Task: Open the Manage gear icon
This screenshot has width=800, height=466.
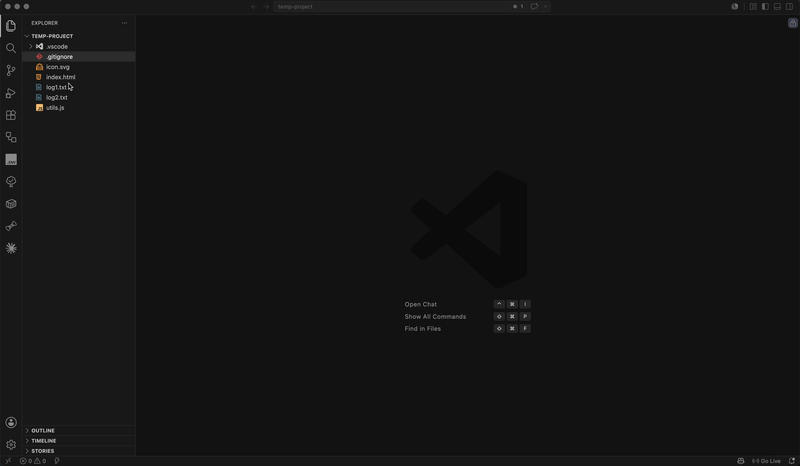Action: coord(11,445)
